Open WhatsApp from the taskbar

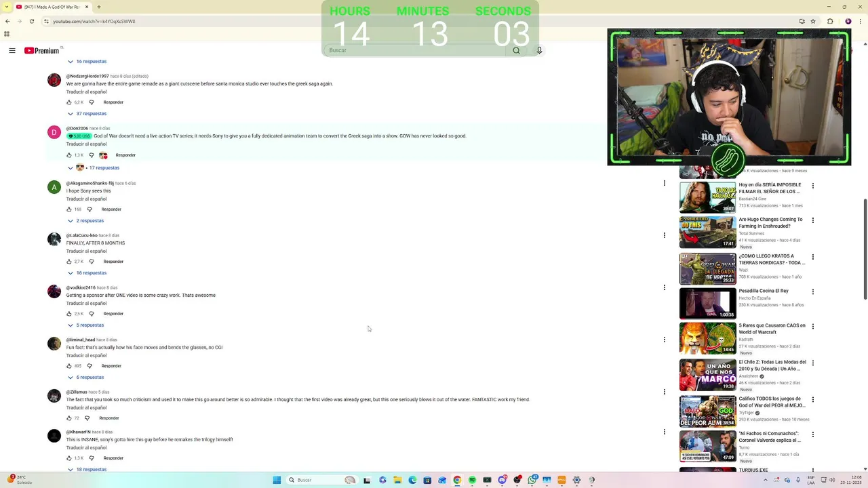(x=532, y=480)
